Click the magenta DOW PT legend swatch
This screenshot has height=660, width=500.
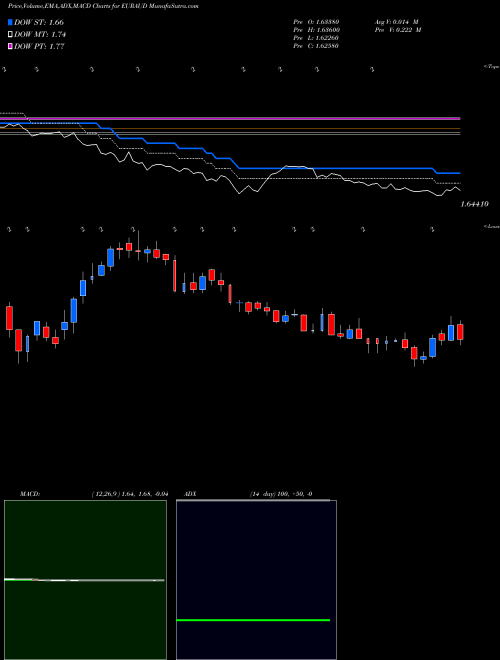(10, 46)
